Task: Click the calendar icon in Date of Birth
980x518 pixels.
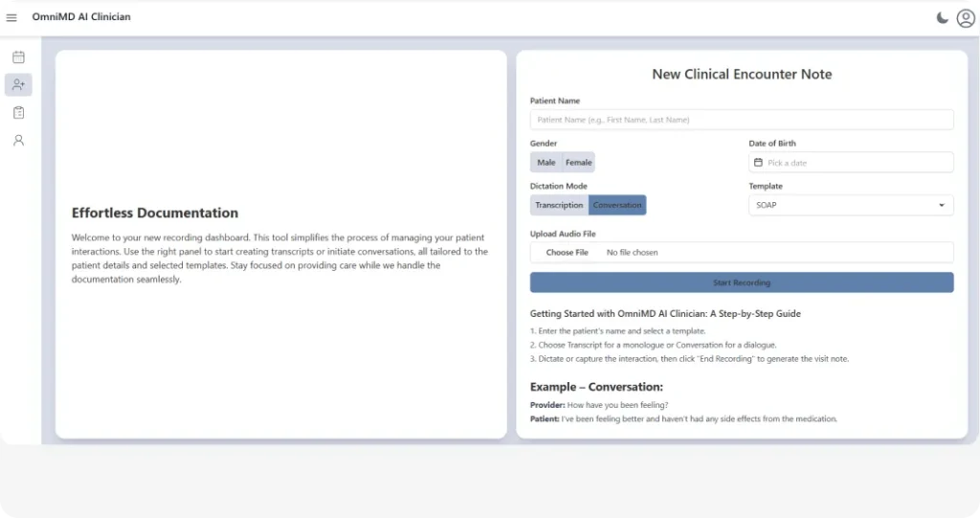Action: point(759,163)
